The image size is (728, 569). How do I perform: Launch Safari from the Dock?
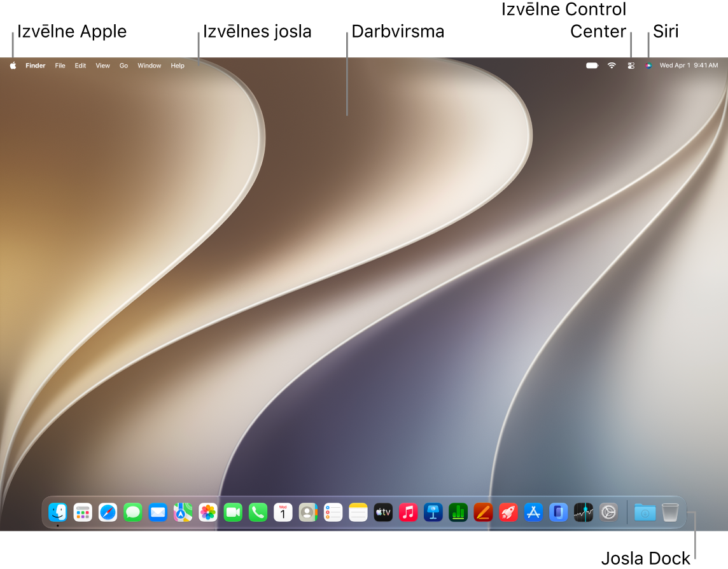click(x=108, y=512)
